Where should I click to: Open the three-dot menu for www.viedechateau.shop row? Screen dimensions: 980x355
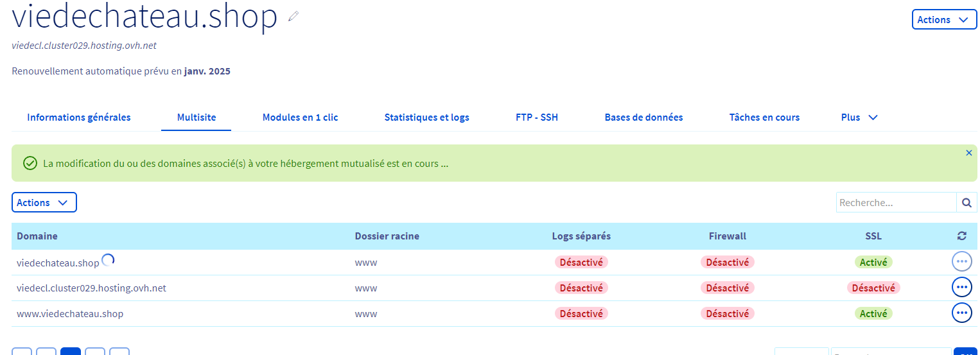coord(961,313)
